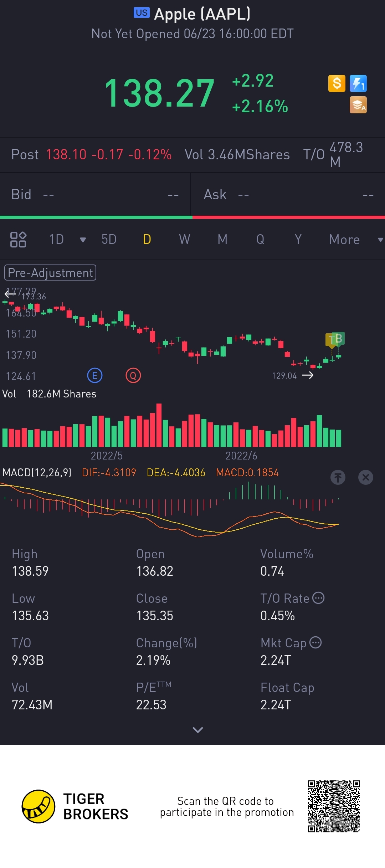Tap the Mkt Cap value 2.24T

click(276, 660)
